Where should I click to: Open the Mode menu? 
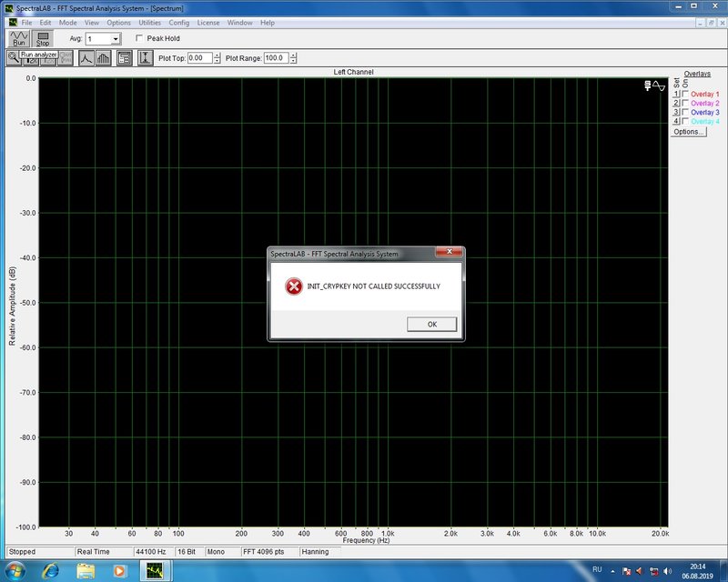[67, 22]
